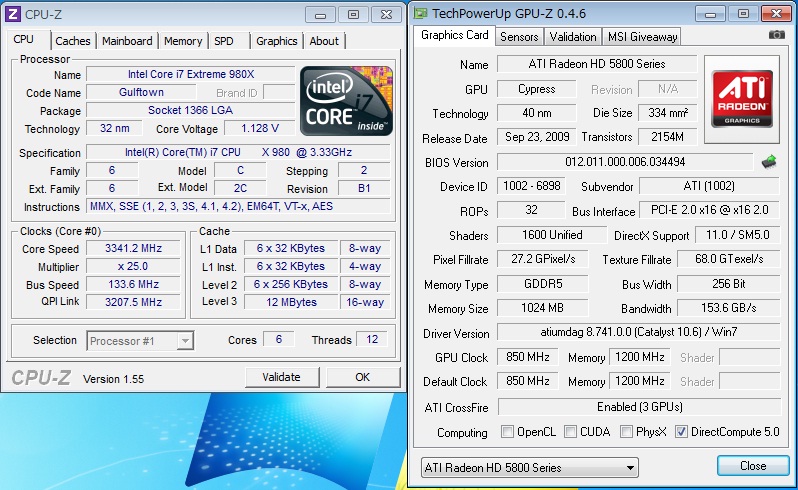
Task: Select the Graphics Card tab in GPU-Z
Action: click(x=454, y=35)
